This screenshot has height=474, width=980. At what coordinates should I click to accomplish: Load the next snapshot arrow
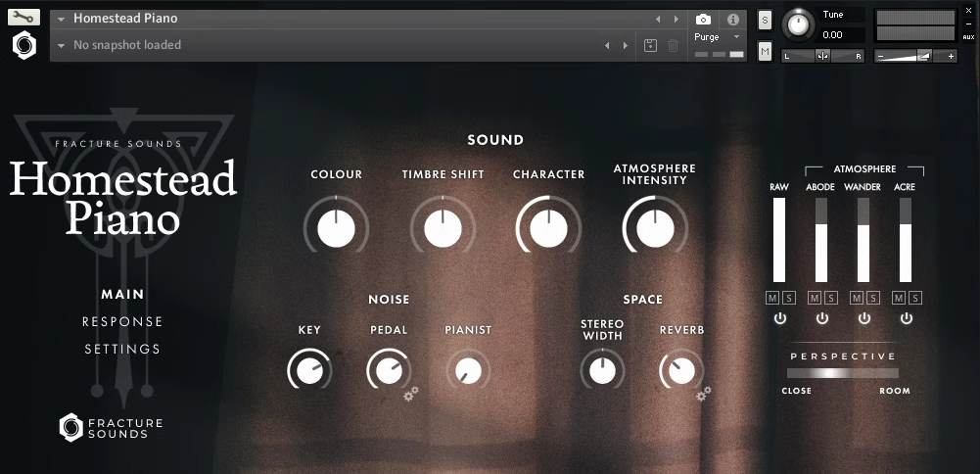pos(626,46)
